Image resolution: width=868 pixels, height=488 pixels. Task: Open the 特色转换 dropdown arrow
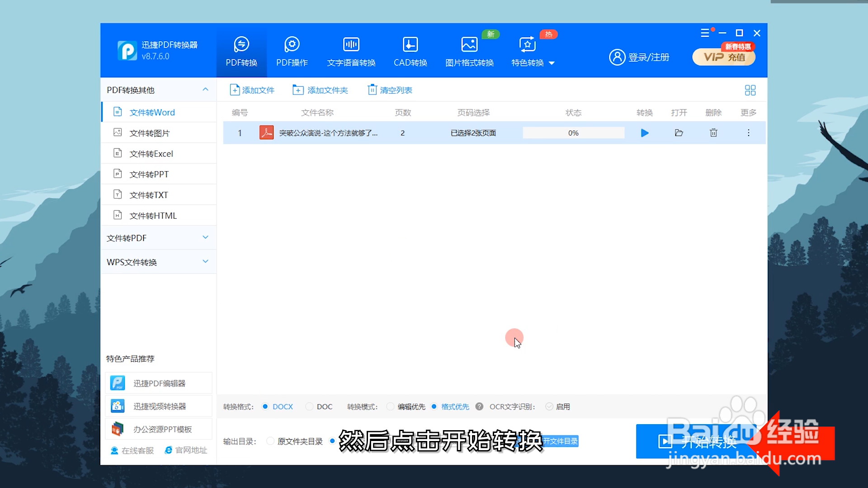point(552,63)
